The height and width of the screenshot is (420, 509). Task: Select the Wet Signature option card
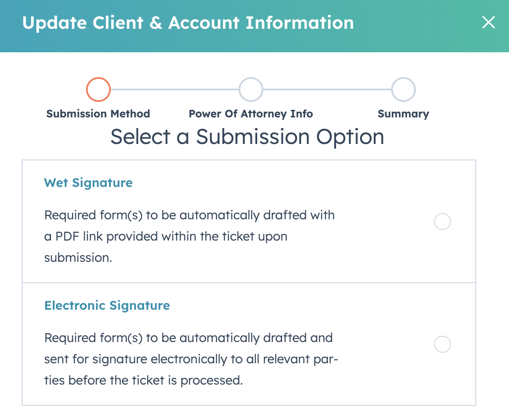[249, 220]
